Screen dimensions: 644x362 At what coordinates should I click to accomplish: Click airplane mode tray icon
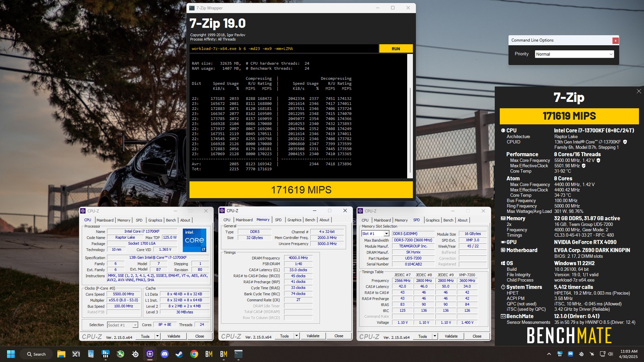tap(592, 354)
